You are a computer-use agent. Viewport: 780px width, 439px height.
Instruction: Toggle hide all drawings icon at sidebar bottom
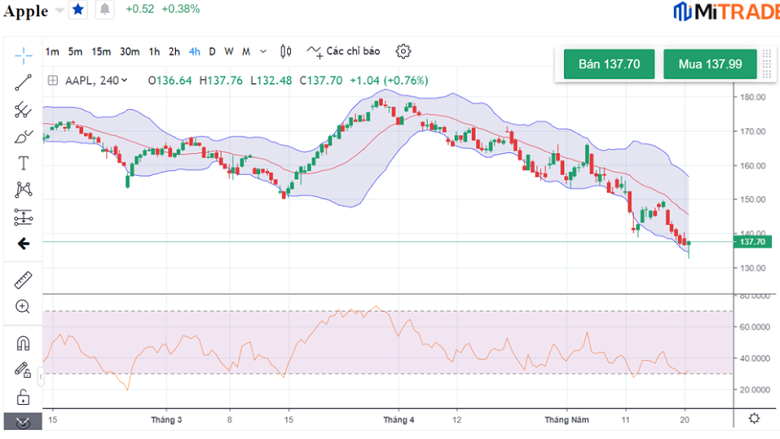coord(23,423)
